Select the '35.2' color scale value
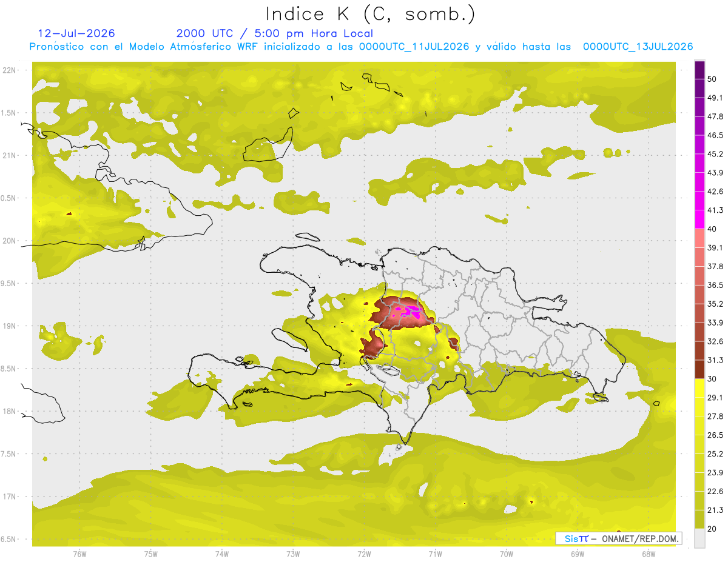 point(715,304)
